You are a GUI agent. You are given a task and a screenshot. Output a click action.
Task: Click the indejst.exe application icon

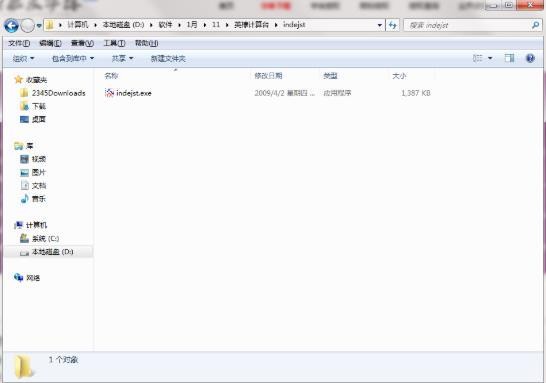point(109,93)
